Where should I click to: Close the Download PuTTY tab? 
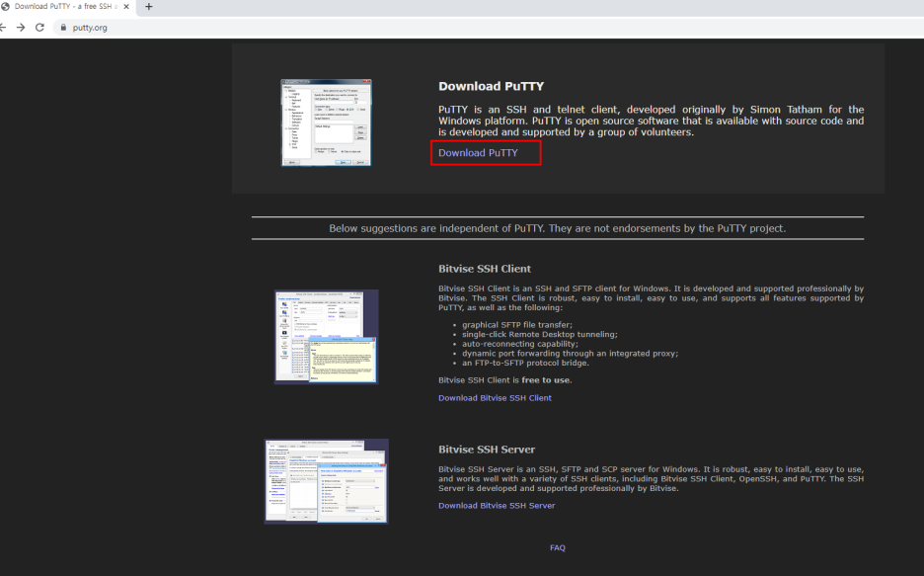[126, 7]
